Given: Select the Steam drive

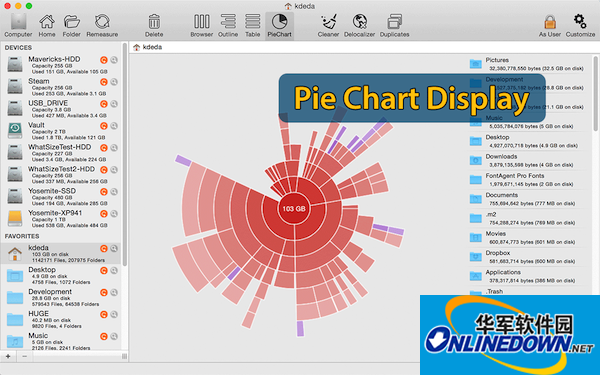Looking at the screenshot, I should [x=61, y=86].
